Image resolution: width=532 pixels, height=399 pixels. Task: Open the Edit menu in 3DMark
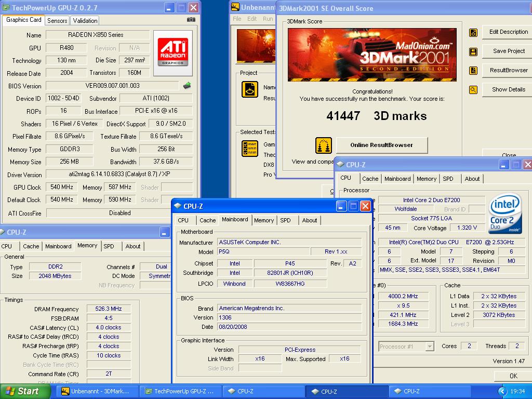252,19
